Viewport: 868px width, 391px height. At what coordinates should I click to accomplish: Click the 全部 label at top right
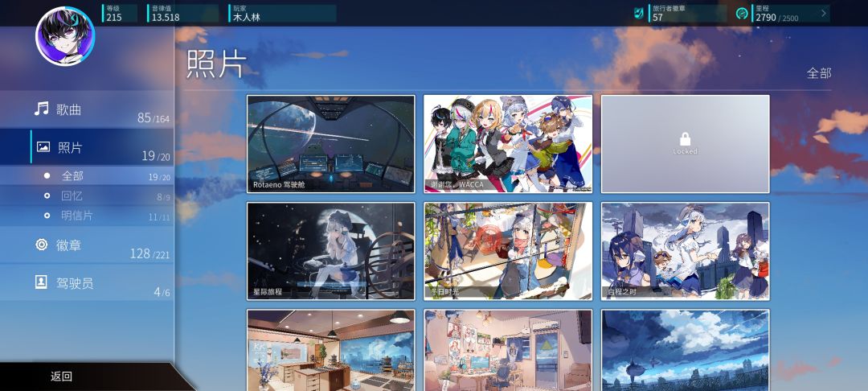(819, 73)
